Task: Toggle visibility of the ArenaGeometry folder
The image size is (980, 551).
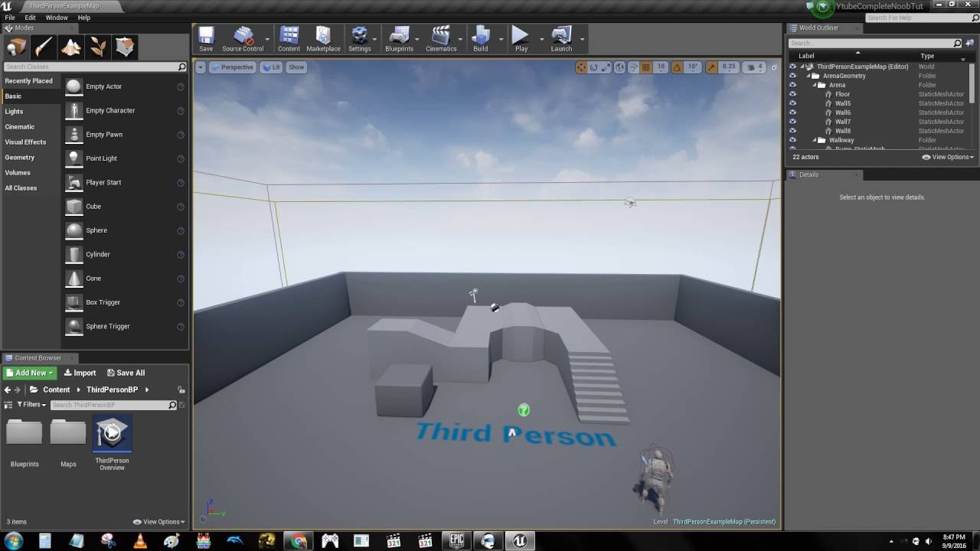Action: point(792,76)
